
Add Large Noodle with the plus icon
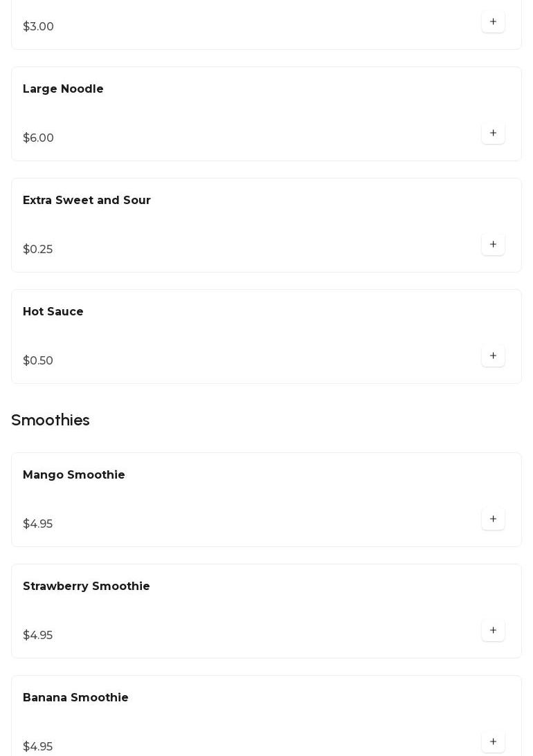493,133
